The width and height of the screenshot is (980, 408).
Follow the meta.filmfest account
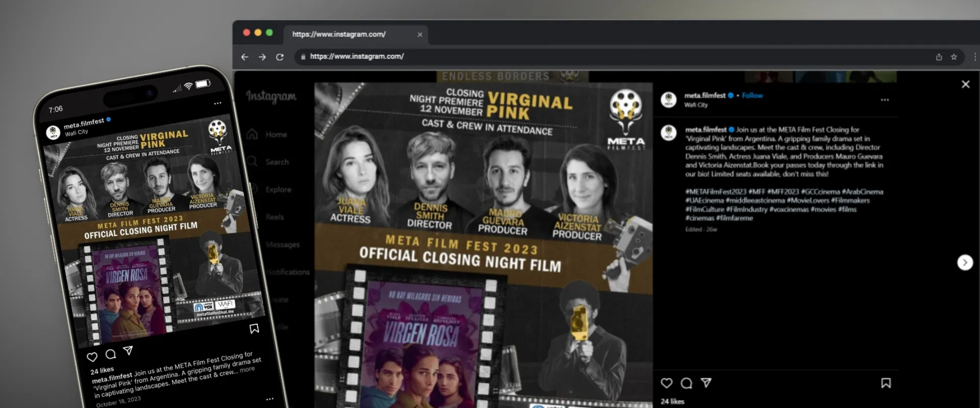point(752,95)
